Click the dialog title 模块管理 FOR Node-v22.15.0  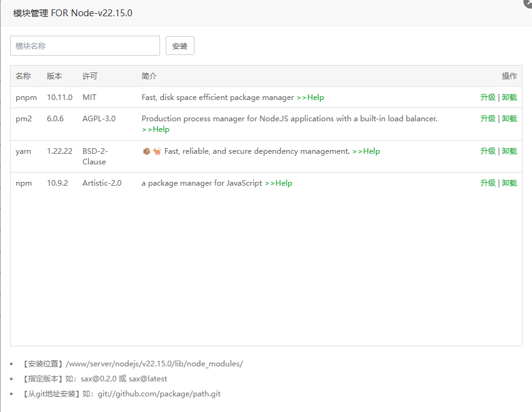[73, 13]
